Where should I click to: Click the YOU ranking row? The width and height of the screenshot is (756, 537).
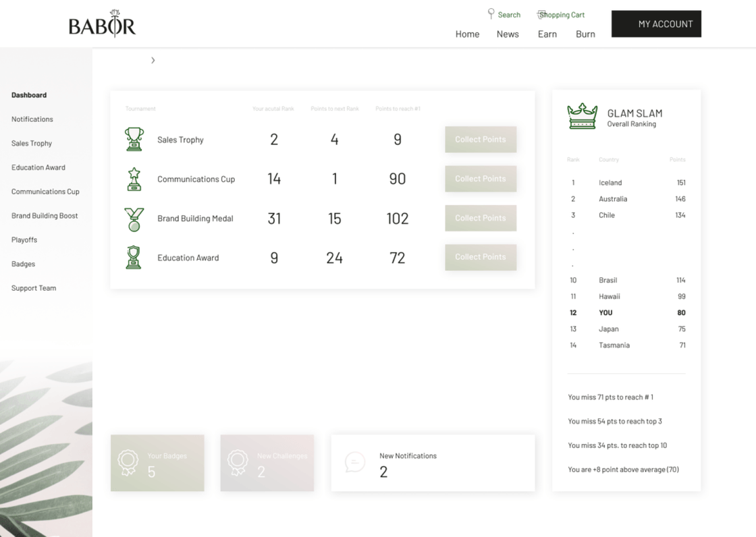click(x=627, y=312)
